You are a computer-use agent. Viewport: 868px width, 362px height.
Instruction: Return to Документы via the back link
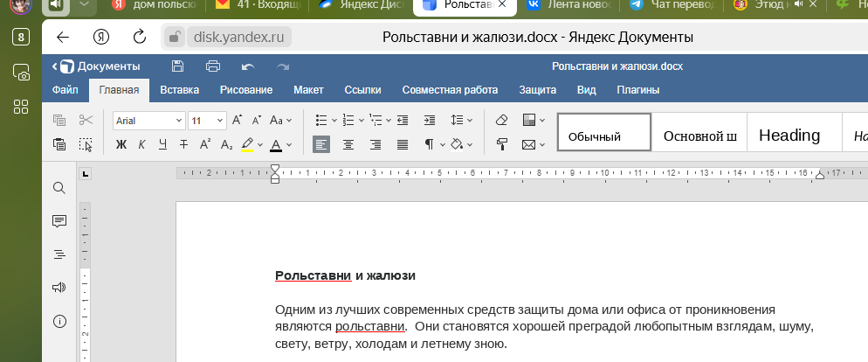(x=96, y=66)
